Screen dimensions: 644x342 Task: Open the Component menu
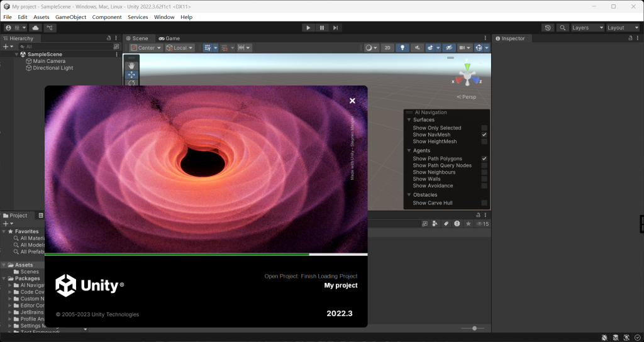107,17
